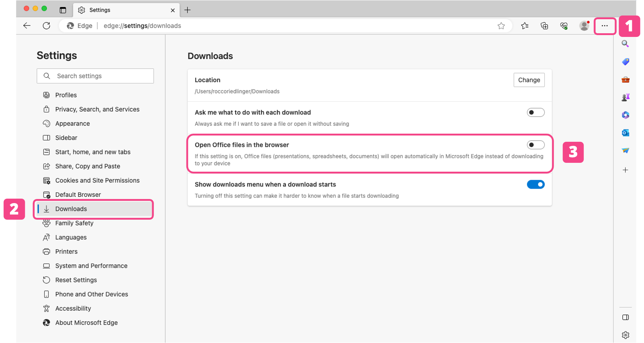This screenshot has height=343, width=644.
Task: Open a new tab with plus button
Action: tap(187, 10)
